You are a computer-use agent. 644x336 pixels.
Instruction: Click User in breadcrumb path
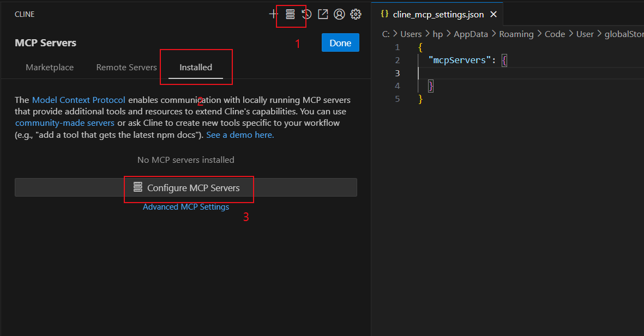pyautogui.click(x=585, y=34)
